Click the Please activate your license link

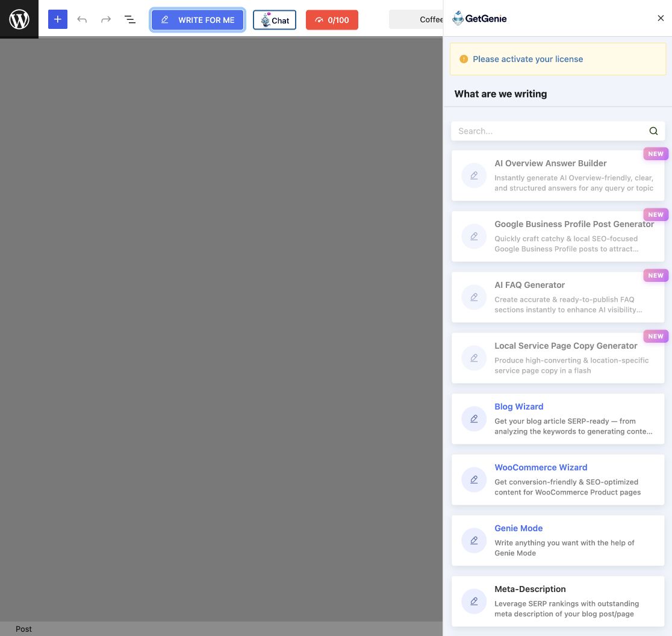pyautogui.click(x=527, y=59)
